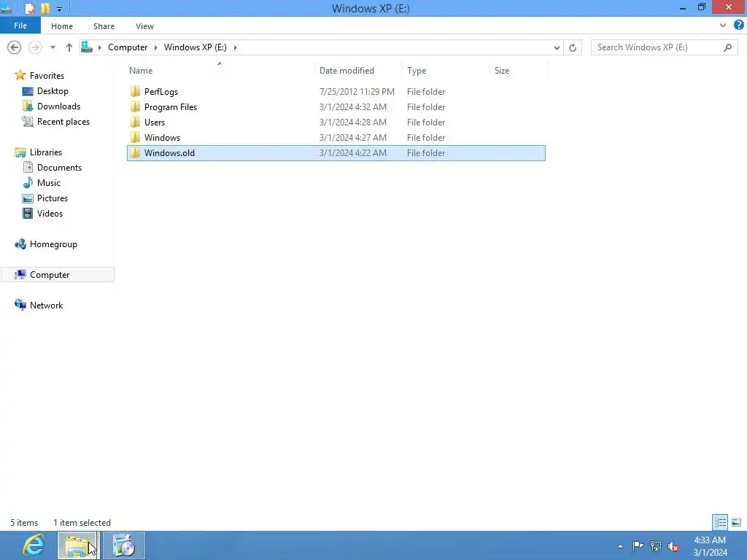The image size is (747, 560).
Task: Select the Windows folder icon
Action: 135,137
